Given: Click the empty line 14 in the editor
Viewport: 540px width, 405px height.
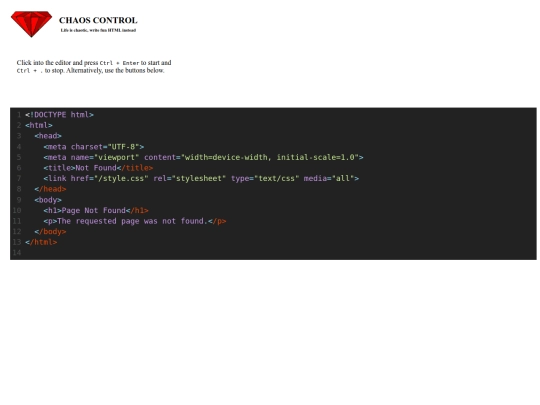Looking at the screenshot, I should pos(280,253).
